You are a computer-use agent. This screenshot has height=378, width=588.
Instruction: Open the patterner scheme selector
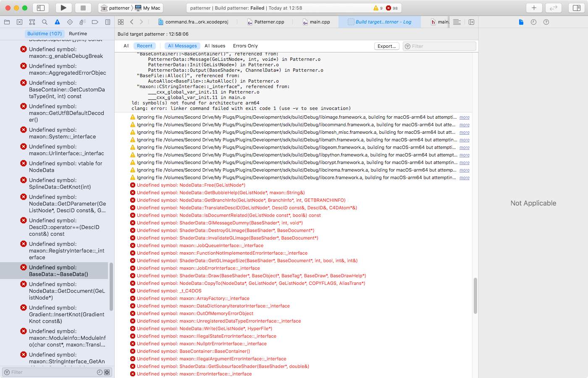[115, 8]
